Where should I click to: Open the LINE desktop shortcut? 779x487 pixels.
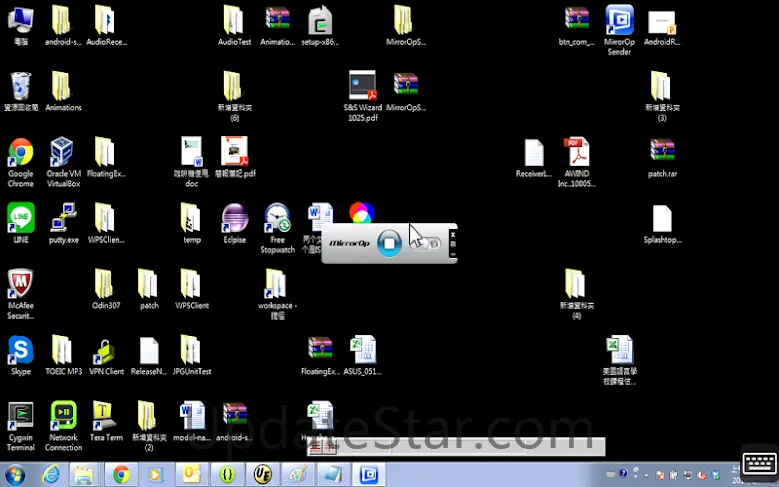(20, 223)
